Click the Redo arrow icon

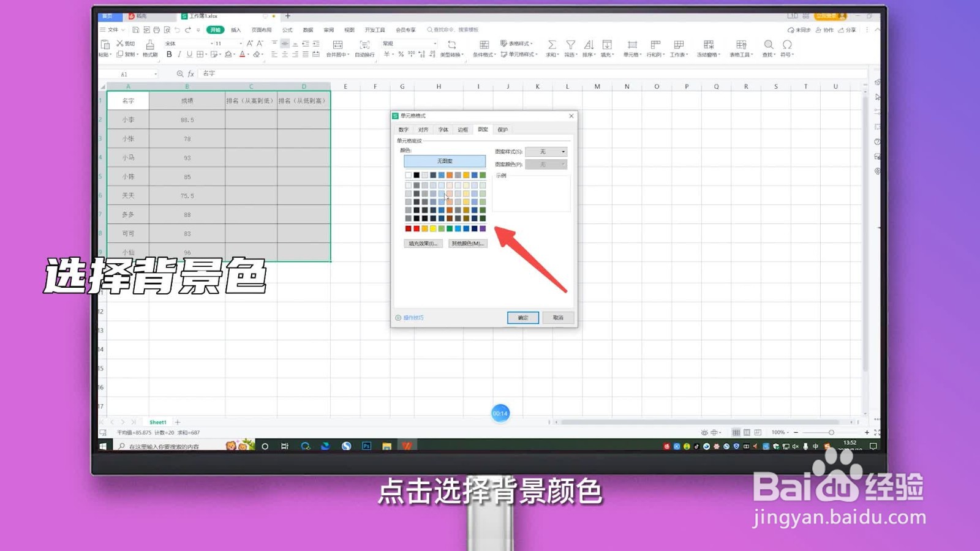tap(188, 29)
